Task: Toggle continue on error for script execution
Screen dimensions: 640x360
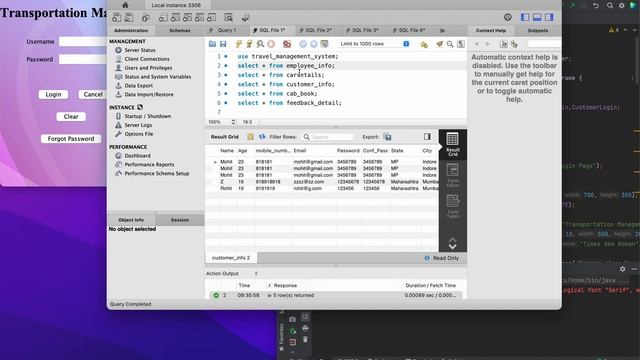Action: [287, 44]
